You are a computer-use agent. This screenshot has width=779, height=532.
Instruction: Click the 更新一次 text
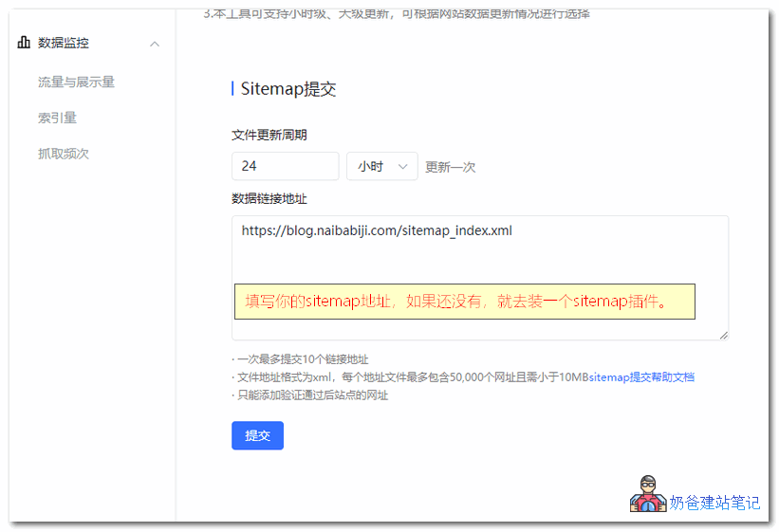[450, 167]
